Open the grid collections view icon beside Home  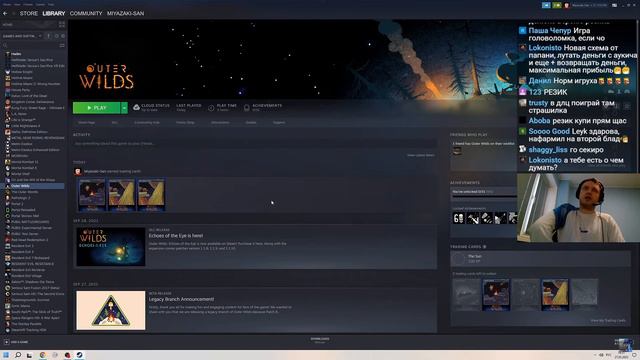[62, 24]
